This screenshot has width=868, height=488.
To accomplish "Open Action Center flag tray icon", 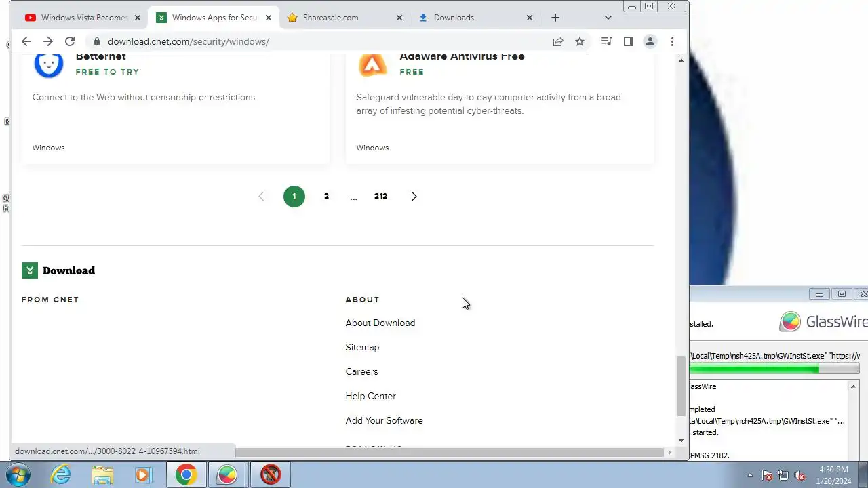I will coord(767,475).
